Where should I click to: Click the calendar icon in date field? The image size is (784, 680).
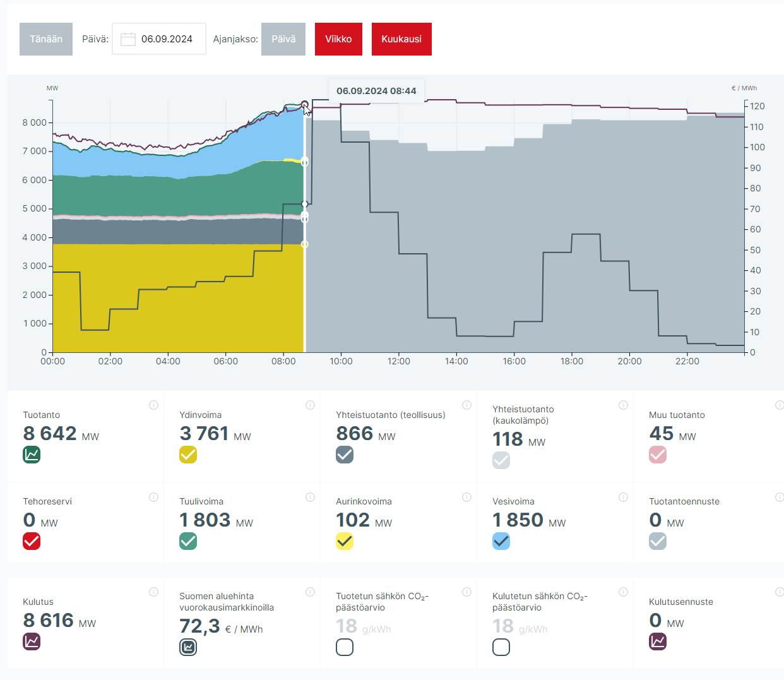(128, 39)
